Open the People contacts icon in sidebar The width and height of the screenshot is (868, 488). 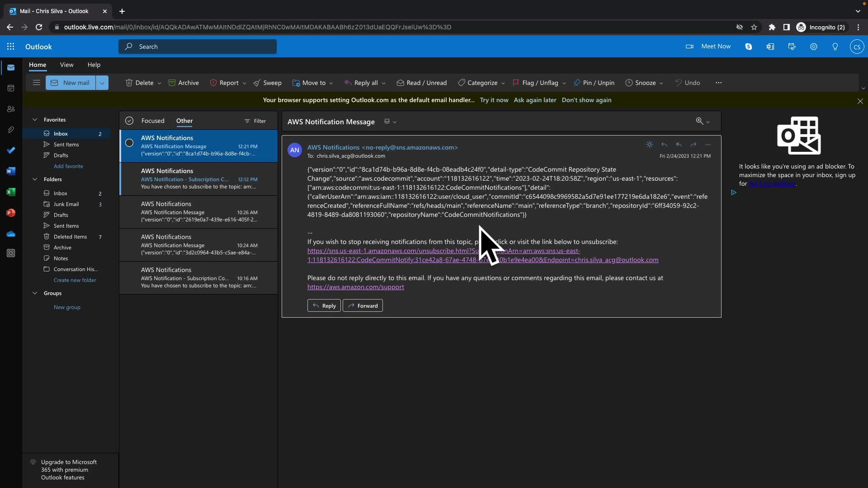(11, 109)
